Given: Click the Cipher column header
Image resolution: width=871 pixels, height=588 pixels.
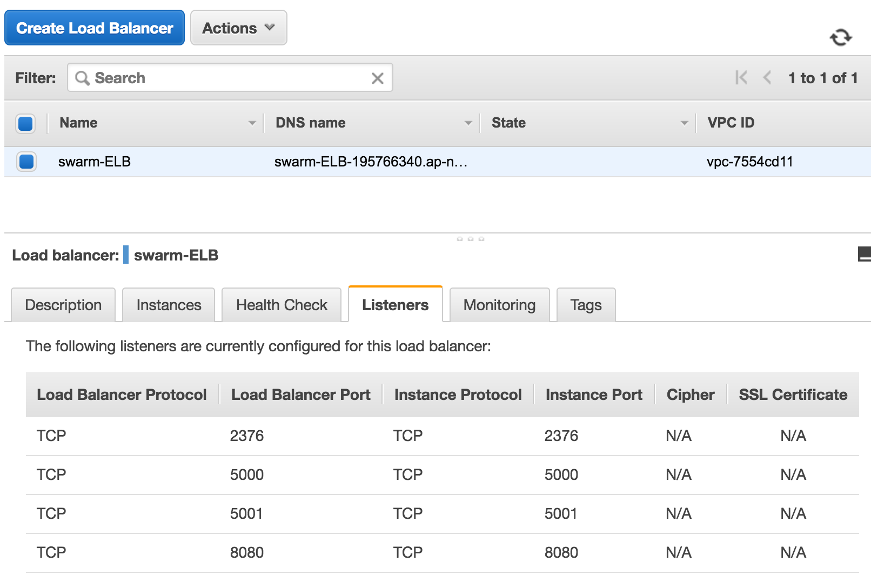Looking at the screenshot, I should click(691, 395).
